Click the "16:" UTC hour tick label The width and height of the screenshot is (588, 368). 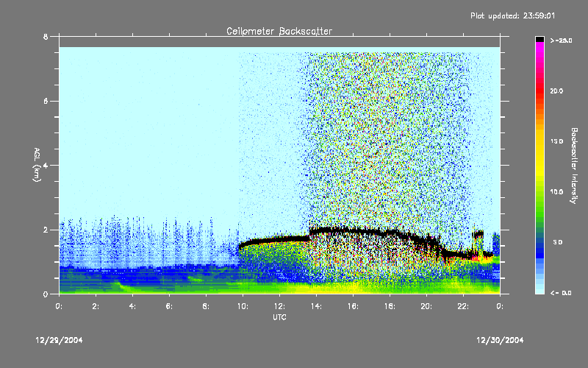[x=353, y=306]
